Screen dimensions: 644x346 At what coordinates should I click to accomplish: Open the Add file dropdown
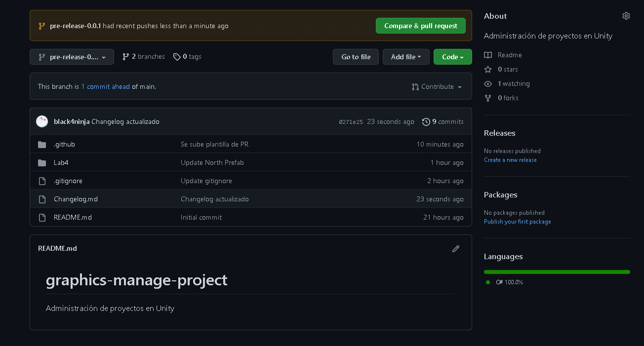[406, 57]
